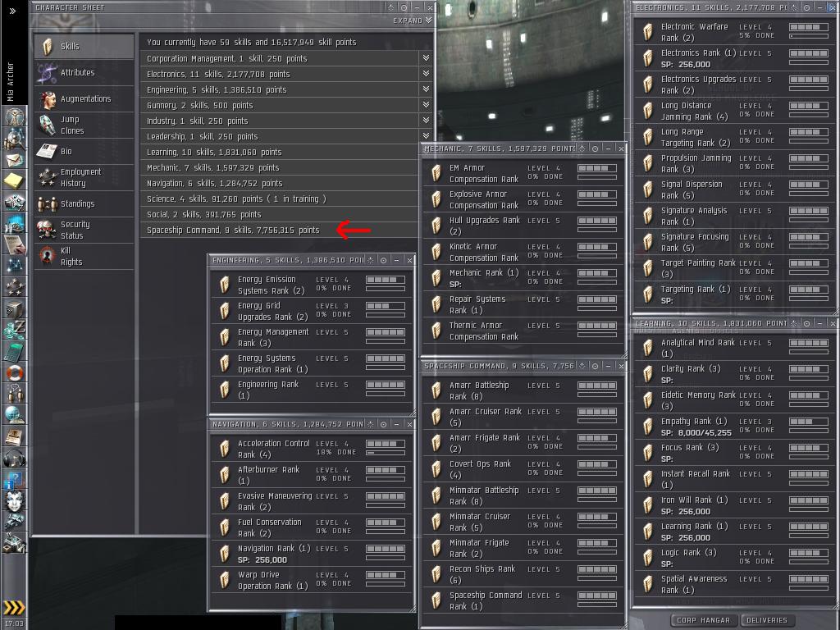Open People and Places magnifier icon
Viewport: 840px width, 630px height.
coord(15,138)
